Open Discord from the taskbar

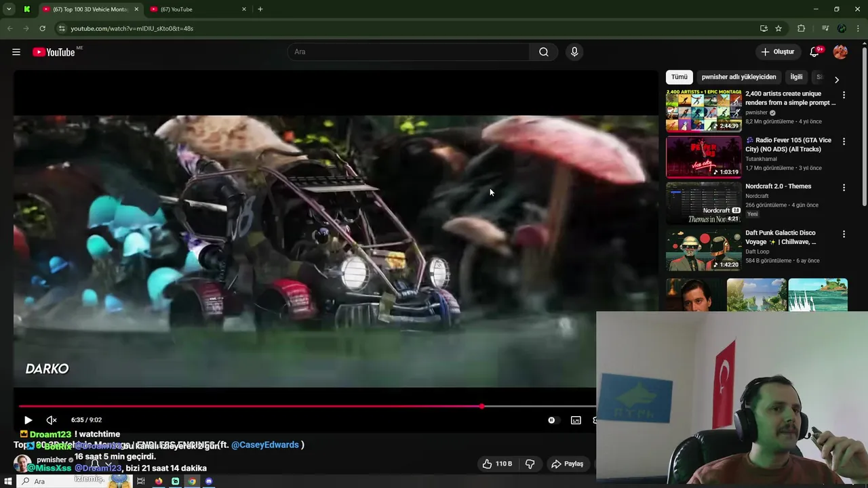point(209,481)
